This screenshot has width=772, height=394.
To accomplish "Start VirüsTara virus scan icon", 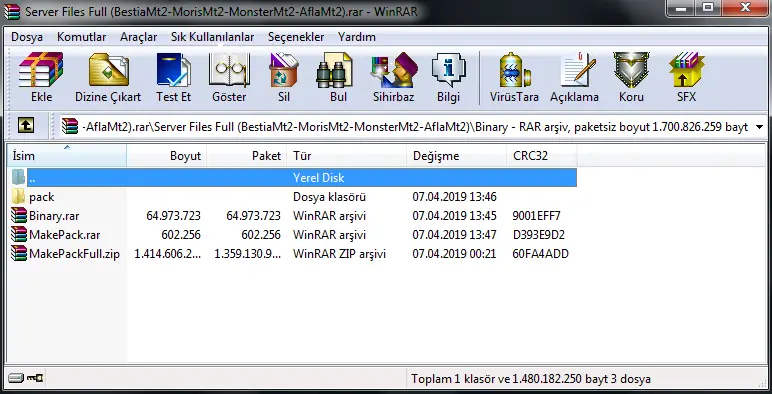I will [515, 70].
